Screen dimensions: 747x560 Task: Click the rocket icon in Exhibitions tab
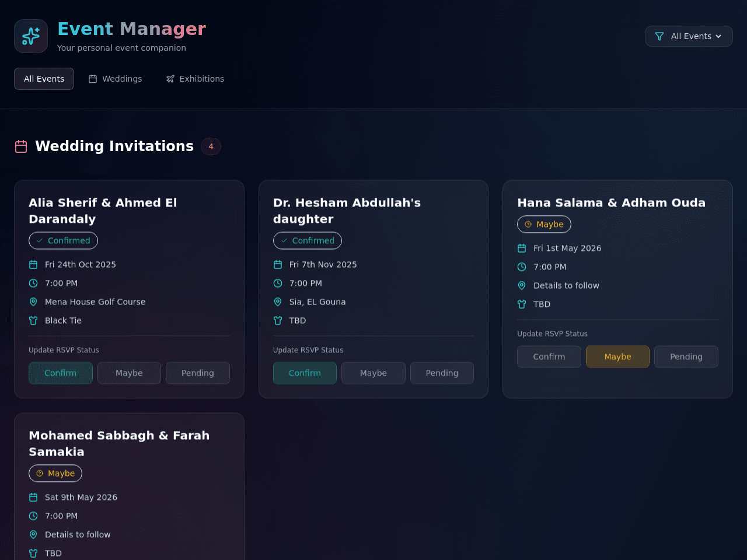[x=170, y=79]
